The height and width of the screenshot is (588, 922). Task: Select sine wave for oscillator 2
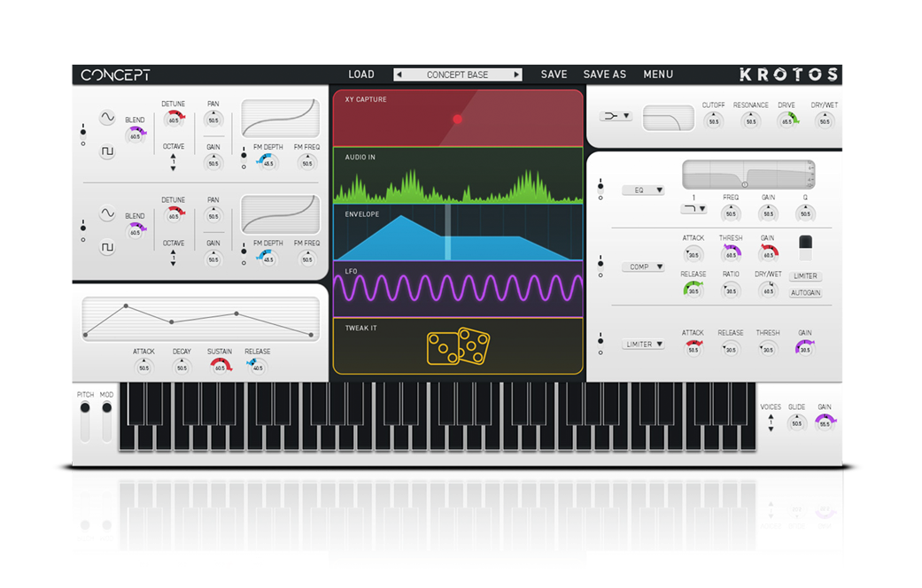pyautogui.click(x=107, y=213)
